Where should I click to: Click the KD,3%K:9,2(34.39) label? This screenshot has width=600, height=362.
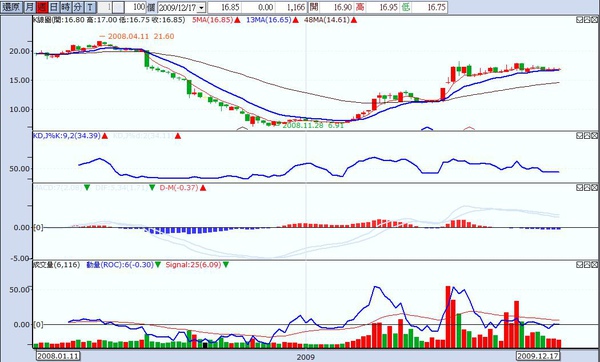coord(67,135)
